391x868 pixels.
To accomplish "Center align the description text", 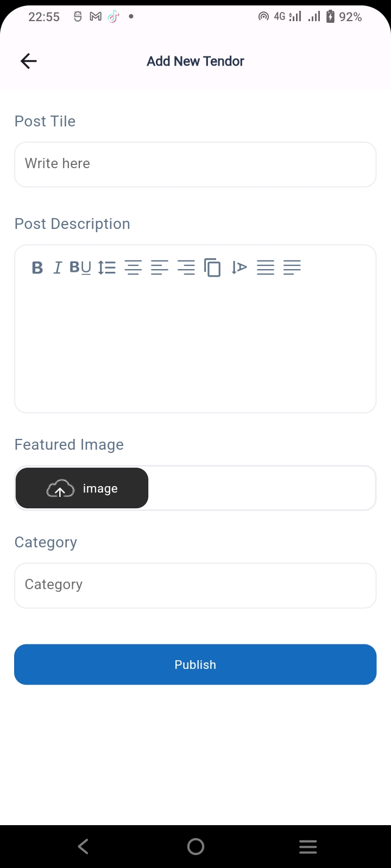I will tap(133, 267).
